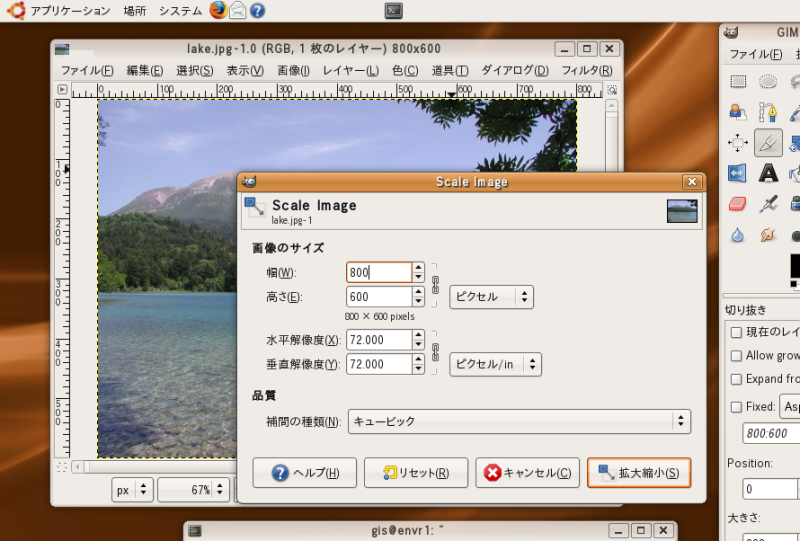800x541 pixels.
Task: Click the 拡大縮小 scale button
Action: pyautogui.click(x=638, y=473)
